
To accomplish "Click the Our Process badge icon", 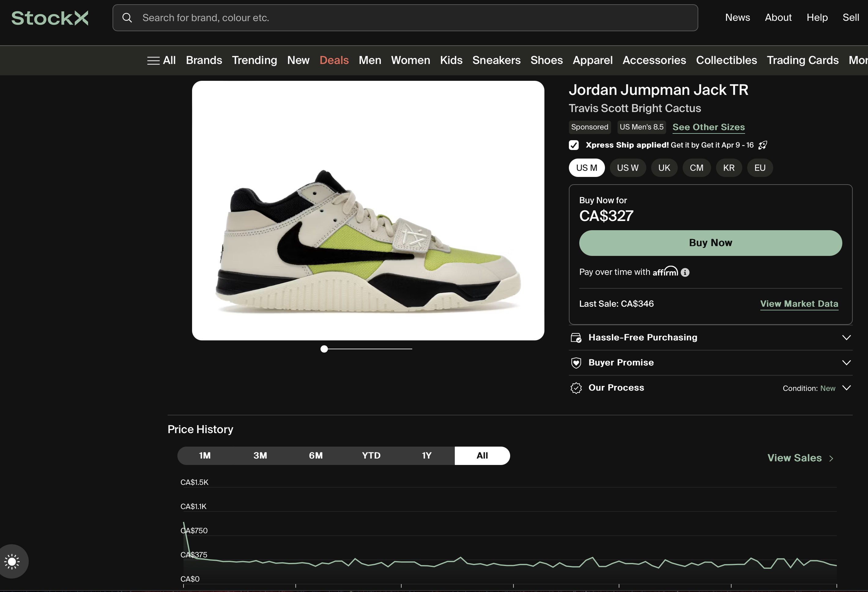I will coord(576,388).
